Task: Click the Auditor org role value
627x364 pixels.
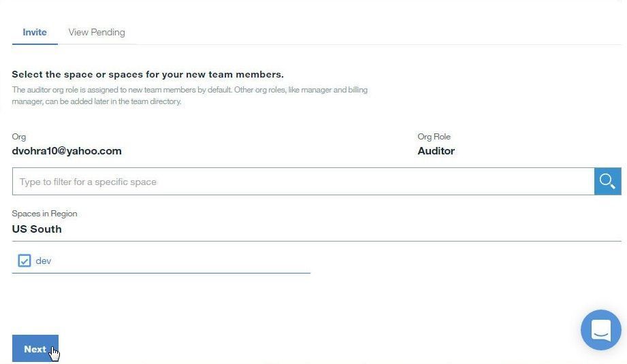Action: point(436,150)
